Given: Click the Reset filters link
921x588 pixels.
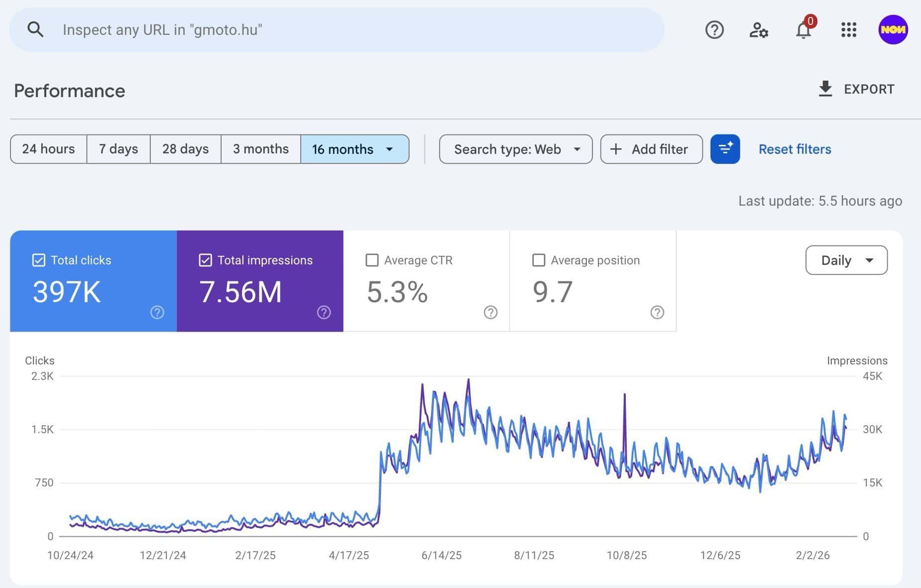Looking at the screenshot, I should 795,149.
